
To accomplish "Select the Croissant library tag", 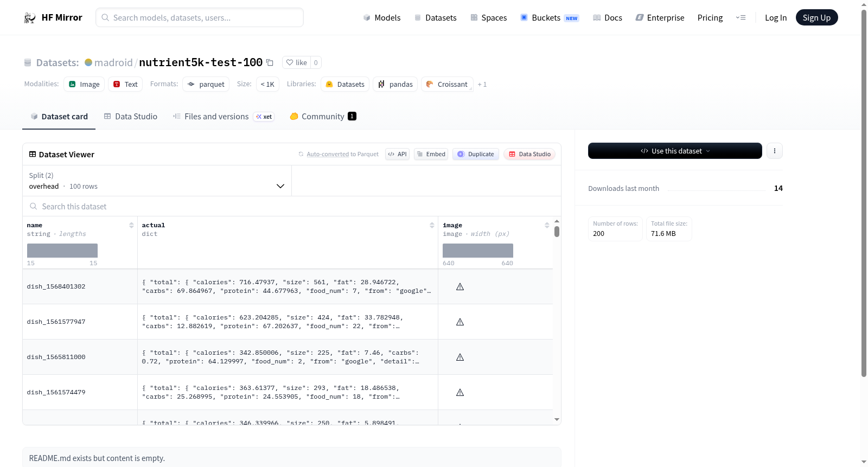I will (447, 84).
